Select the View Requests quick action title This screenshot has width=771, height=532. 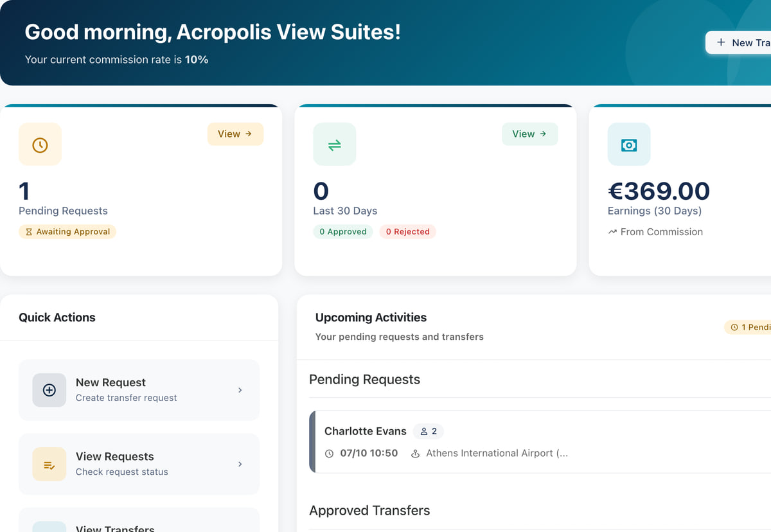pyautogui.click(x=115, y=456)
